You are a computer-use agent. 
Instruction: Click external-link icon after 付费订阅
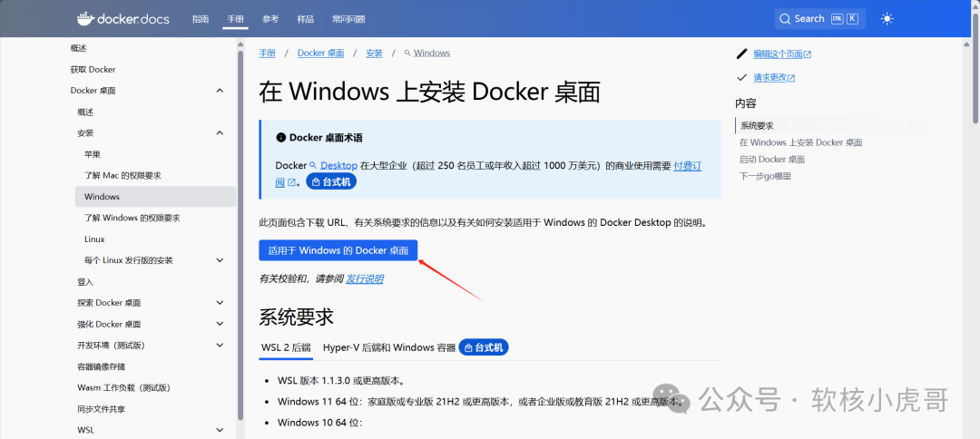(x=291, y=182)
